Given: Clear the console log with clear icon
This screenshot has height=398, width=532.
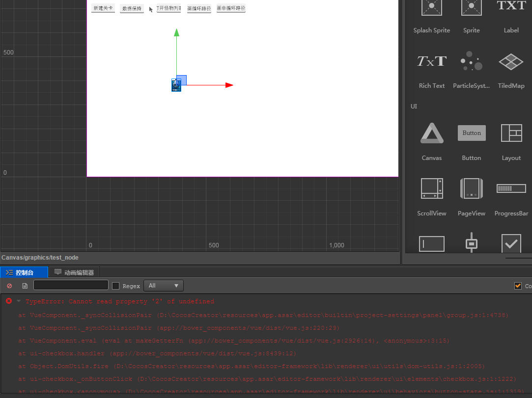Looking at the screenshot, I should pyautogui.click(x=9, y=286).
